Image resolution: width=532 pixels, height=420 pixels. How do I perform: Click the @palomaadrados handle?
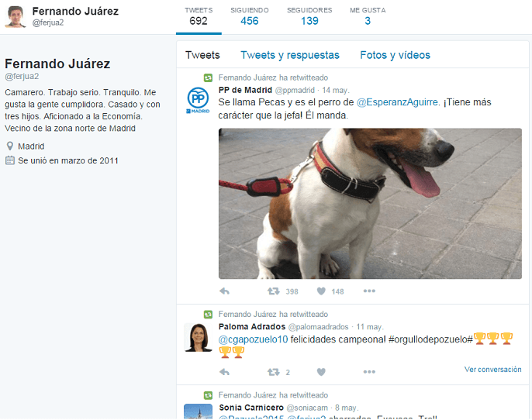pos(318,327)
